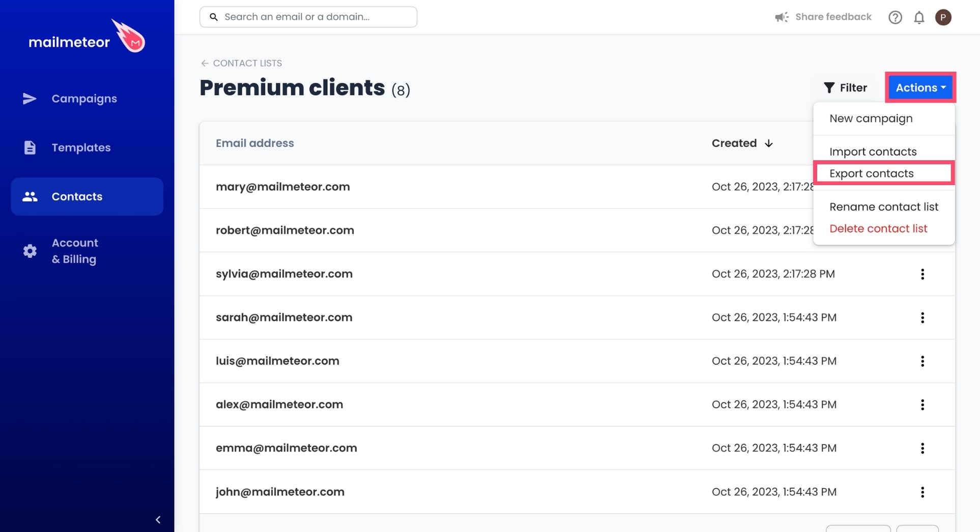Open options menu for emma@mailmeteor.com
980x532 pixels.
click(x=922, y=448)
